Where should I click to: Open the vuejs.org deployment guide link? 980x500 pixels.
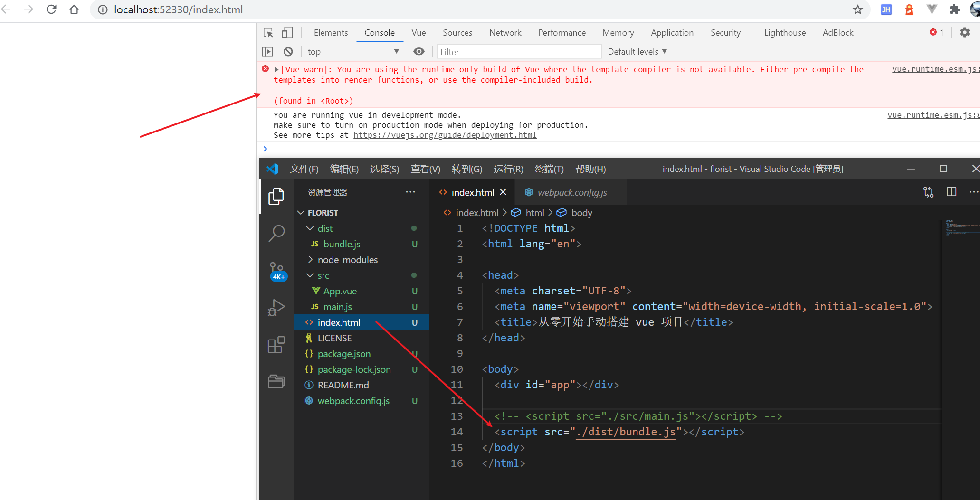(x=445, y=135)
